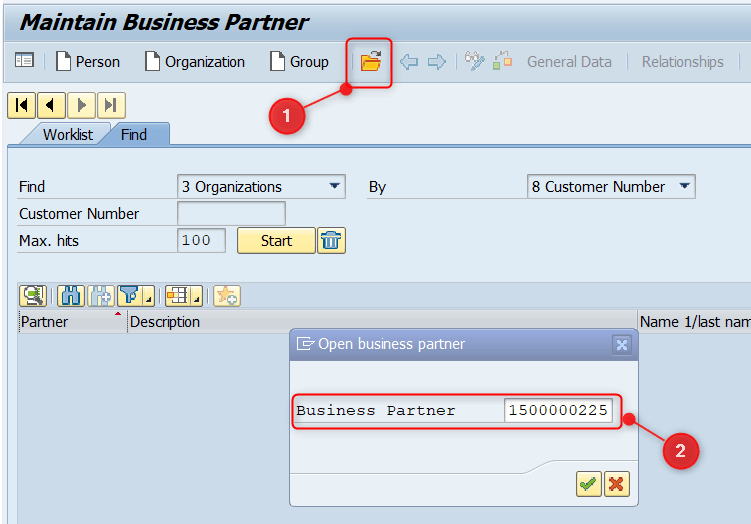Expand the layout options arrow
The height and width of the screenshot is (524, 751).
(196, 296)
